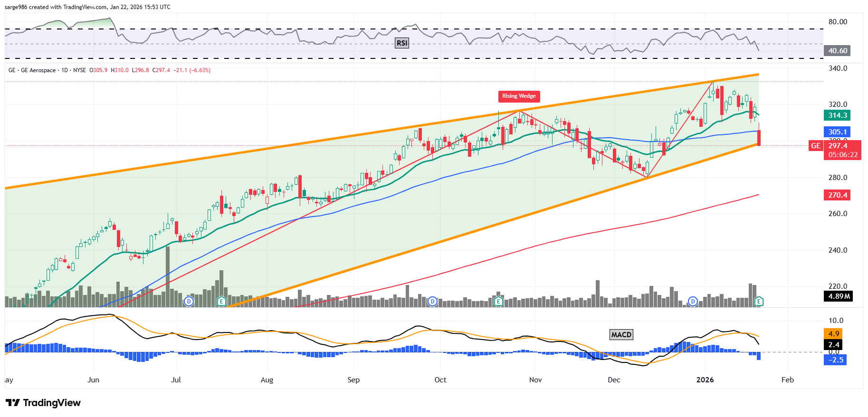Click the 2026 label on time axis
The width and height of the screenshot is (868, 417).
click(705, 380)
